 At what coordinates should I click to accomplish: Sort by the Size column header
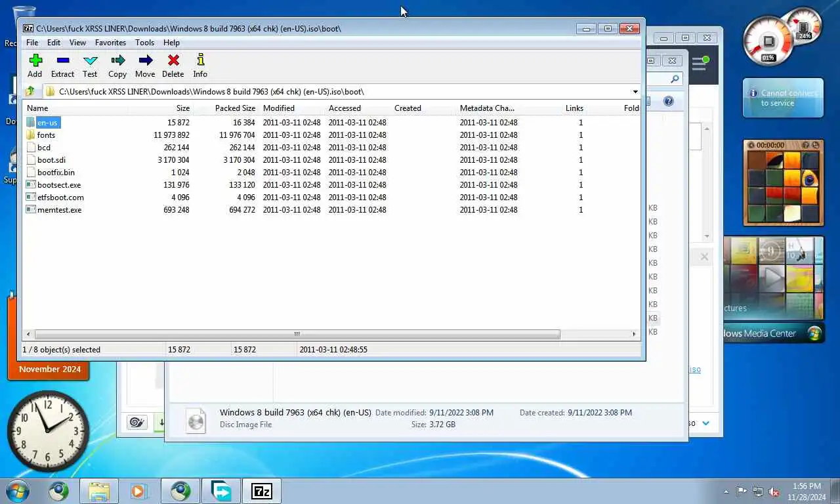[x=159, y=108]
